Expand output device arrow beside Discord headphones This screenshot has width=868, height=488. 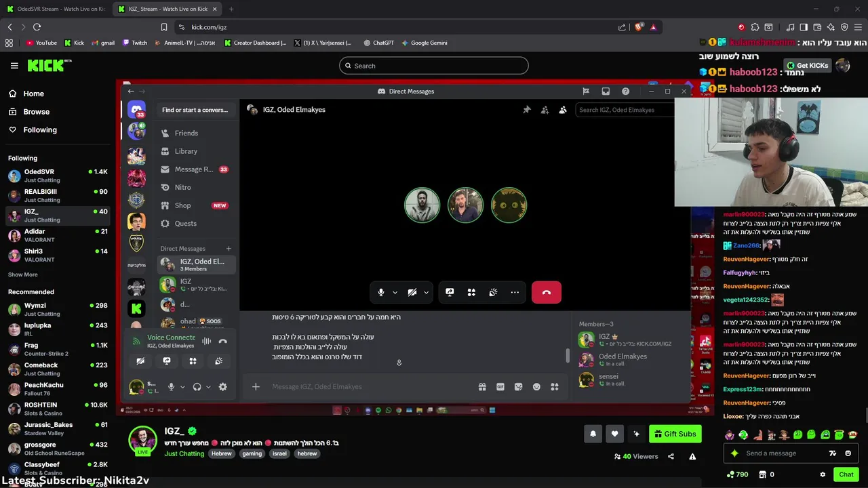coord(208,387)
